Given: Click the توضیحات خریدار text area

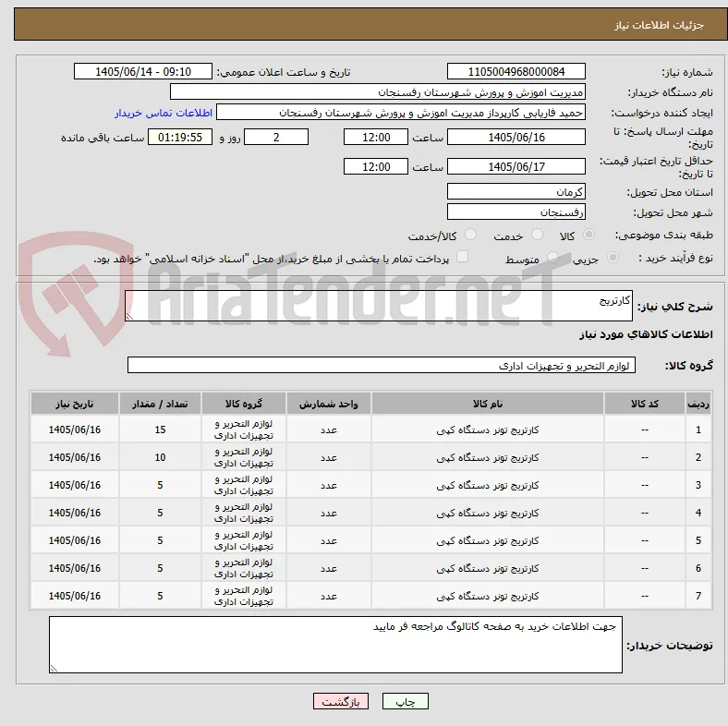Looking at the screenshot, I should pos(335,645).
